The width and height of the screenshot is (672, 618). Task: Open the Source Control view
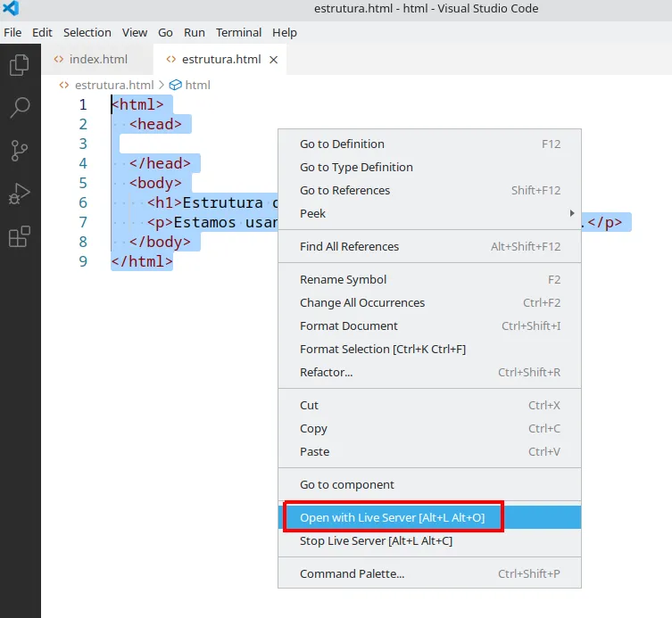pos(20,151)
